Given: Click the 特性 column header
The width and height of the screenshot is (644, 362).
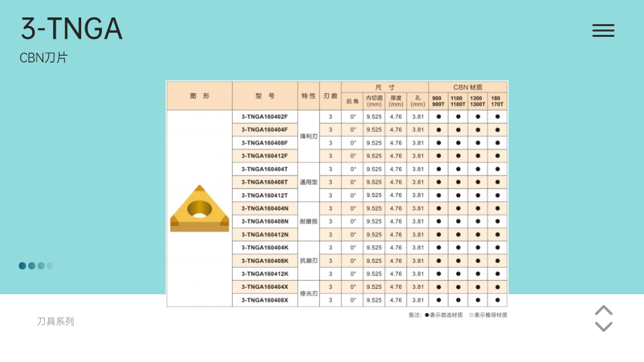Looking at the screenshot, I should click(x=308, y=96).
